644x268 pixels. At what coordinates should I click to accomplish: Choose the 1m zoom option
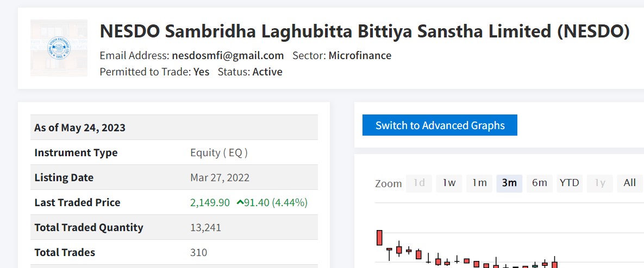tap(479, 183)
